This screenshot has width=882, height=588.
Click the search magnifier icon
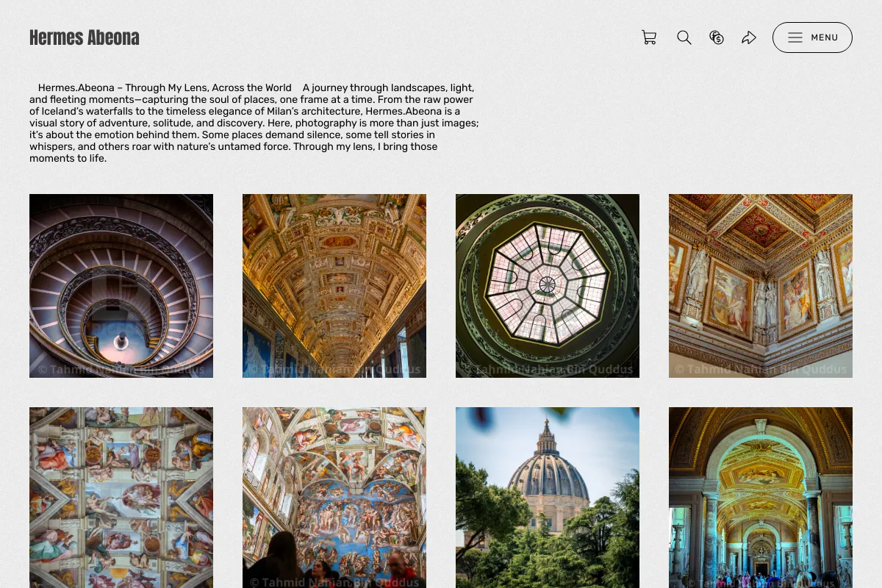(x=684, y=37)
